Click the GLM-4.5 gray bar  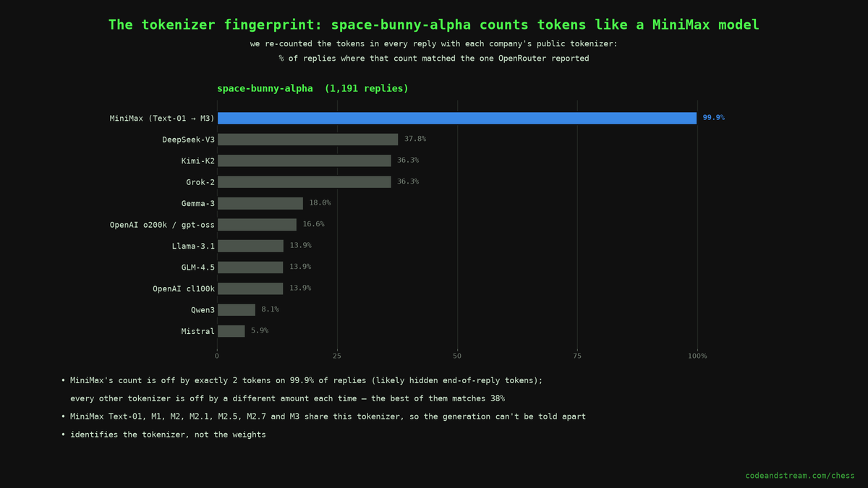250,267
